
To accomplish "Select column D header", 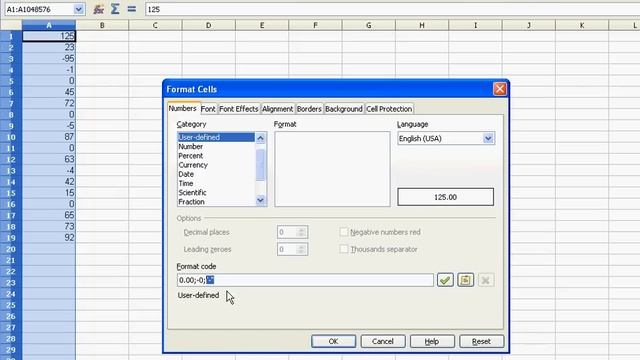I will pos(209,25).
